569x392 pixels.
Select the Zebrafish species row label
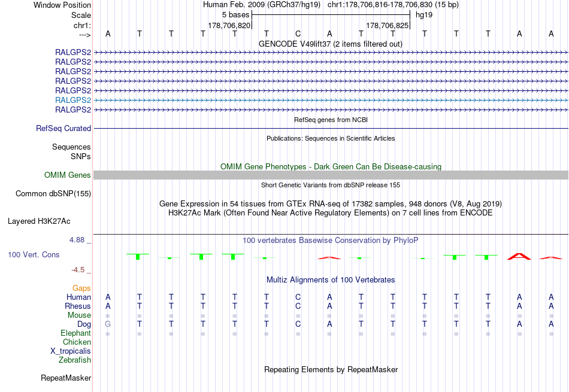[x=75, y=360]
